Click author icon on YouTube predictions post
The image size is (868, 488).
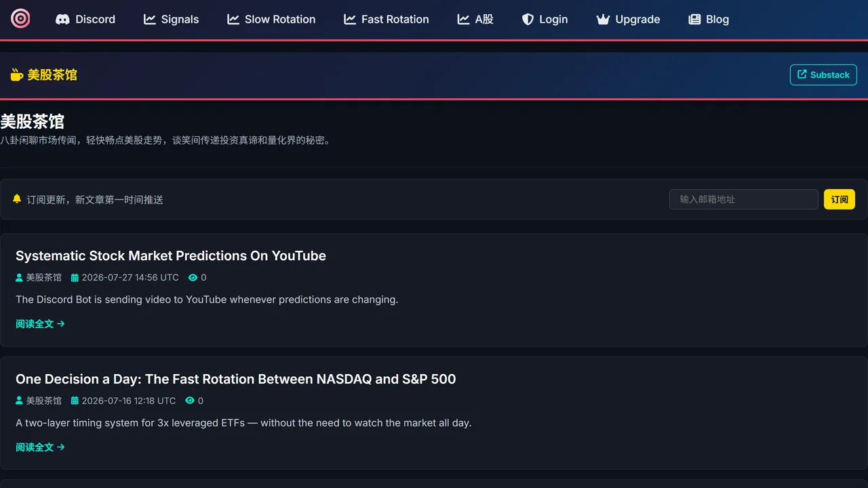pyautogui.click(x=19, y=277)
